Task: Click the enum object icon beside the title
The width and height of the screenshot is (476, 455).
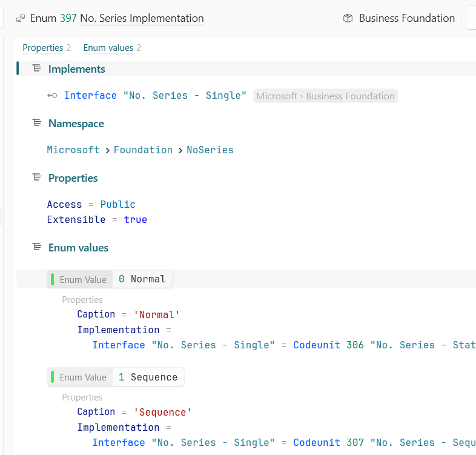Action: [x=21, y=19]
